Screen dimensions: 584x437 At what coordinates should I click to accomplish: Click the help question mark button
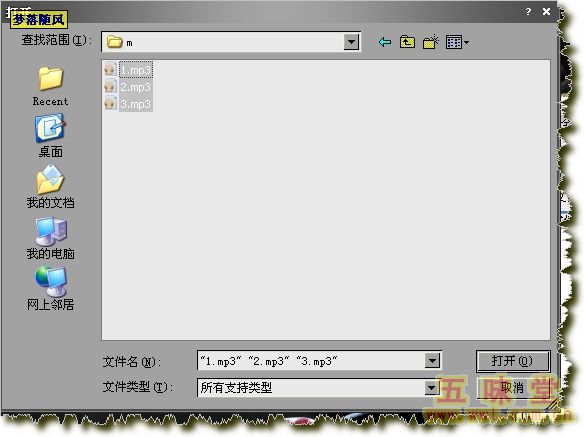pos(528,12)
